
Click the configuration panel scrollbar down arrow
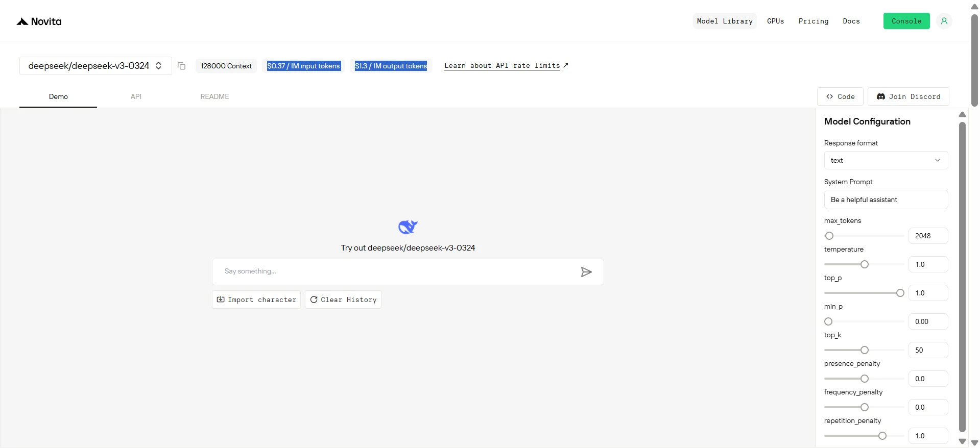point(963,441)
